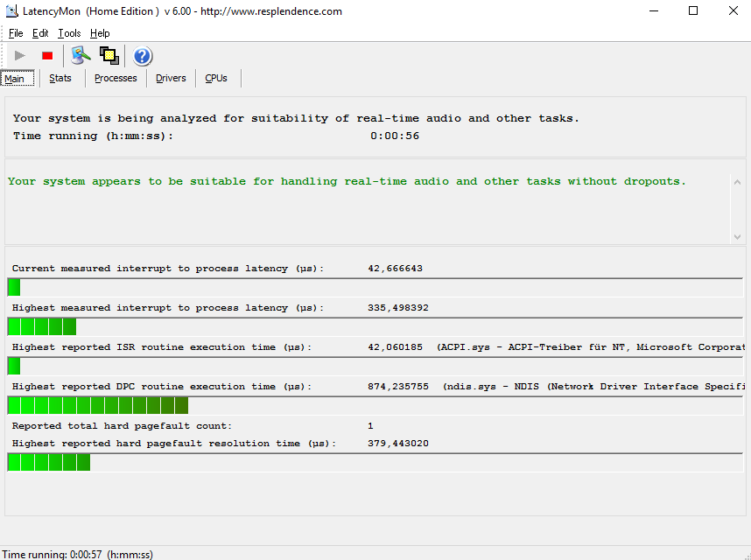Viewport: 751px width, 560px height.
Task: Click the hard pagefault resolution time bar
Action: [49, 462]
